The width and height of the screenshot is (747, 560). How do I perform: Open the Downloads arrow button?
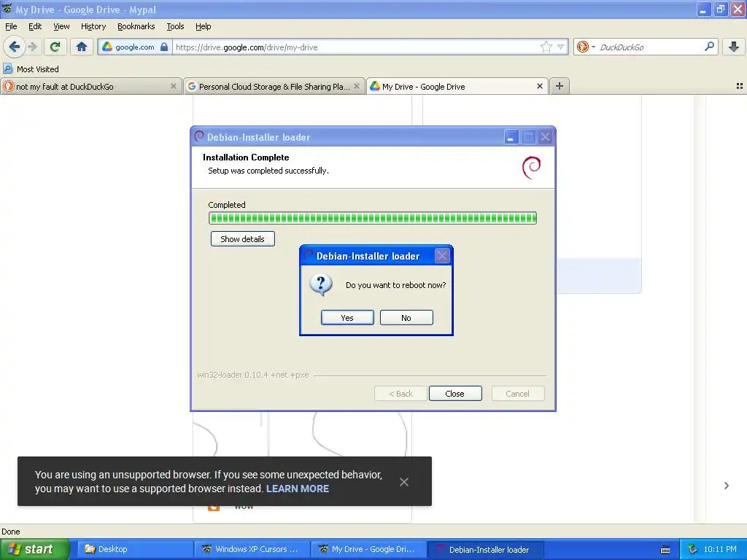tap(734, 47)
